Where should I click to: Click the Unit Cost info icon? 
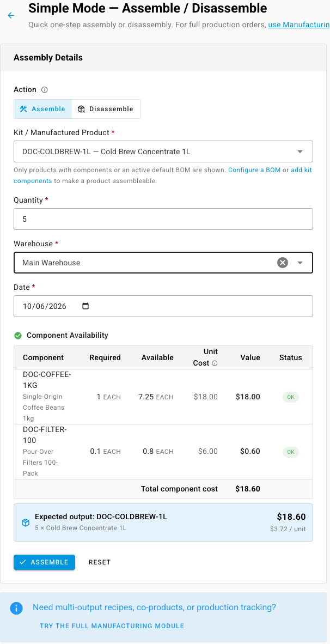(214, 363)
